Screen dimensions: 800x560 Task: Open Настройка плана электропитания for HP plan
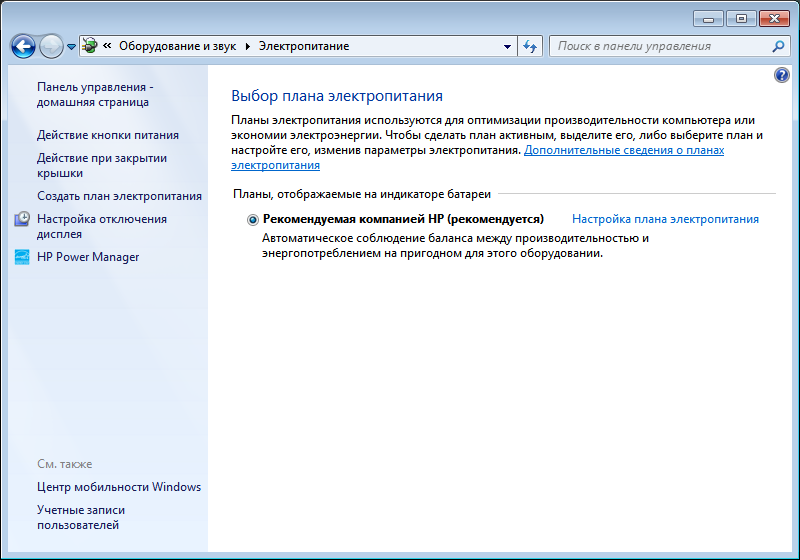(x=665, y=219)
